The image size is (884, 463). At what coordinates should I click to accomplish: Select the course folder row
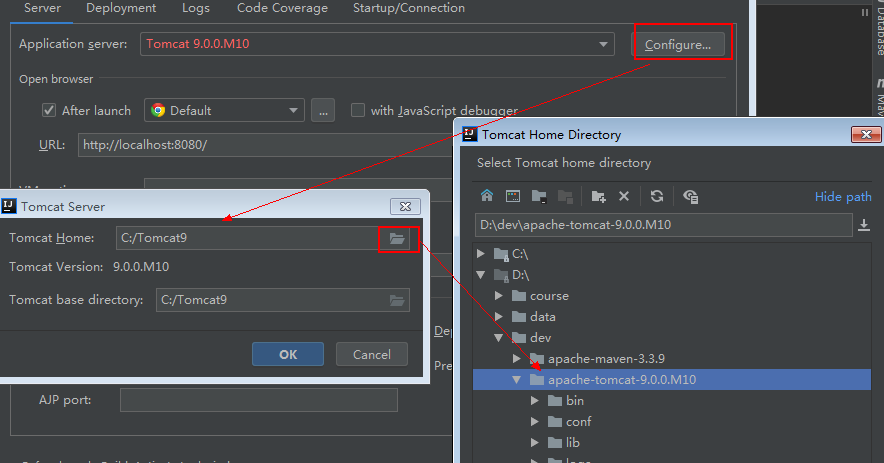point(671,296)
